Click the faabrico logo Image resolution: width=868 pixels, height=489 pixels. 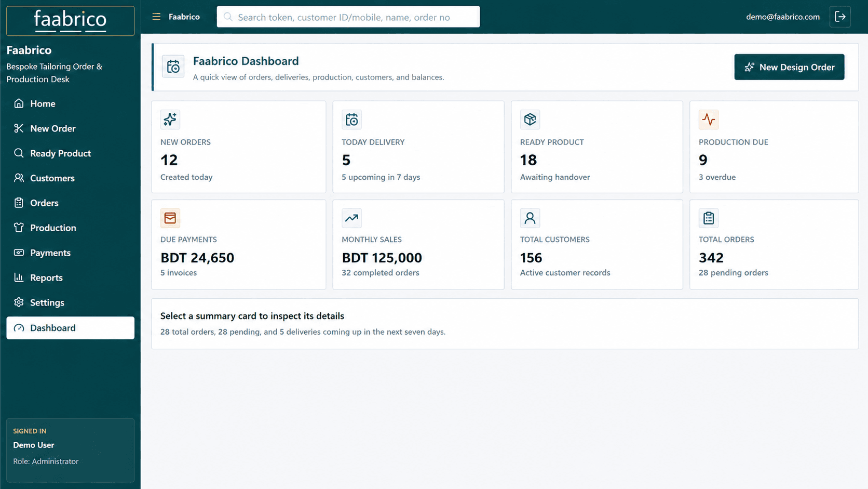point(70,21)
